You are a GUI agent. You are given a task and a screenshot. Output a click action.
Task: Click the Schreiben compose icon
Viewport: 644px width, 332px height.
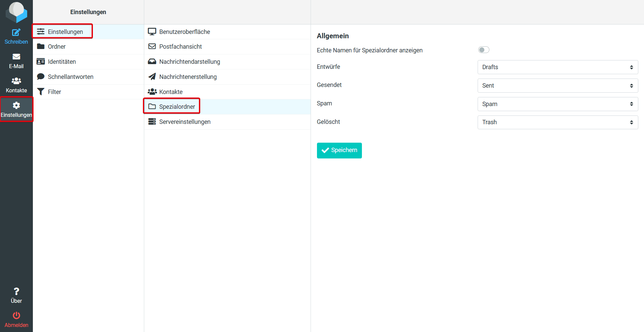click(x=16, y=33)
